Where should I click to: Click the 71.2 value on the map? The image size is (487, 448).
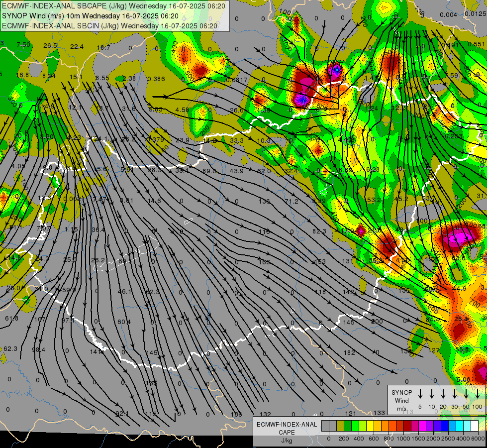click(292, 202)
